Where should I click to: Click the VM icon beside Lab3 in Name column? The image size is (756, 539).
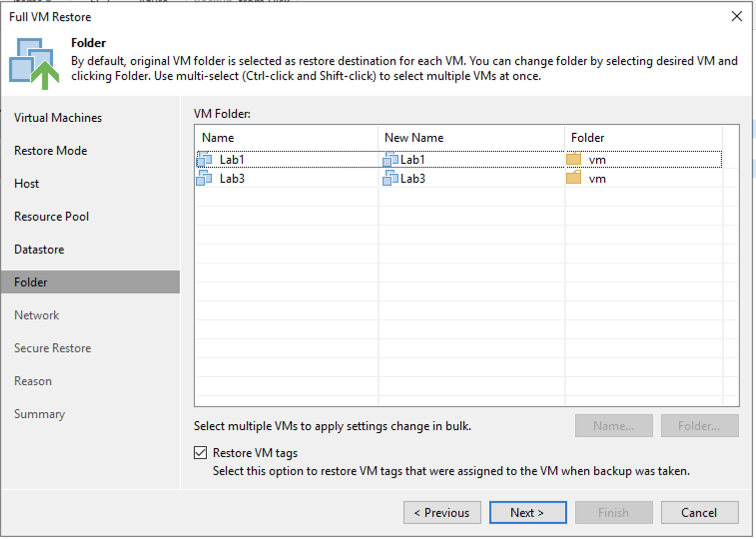(x=204, y=178)
